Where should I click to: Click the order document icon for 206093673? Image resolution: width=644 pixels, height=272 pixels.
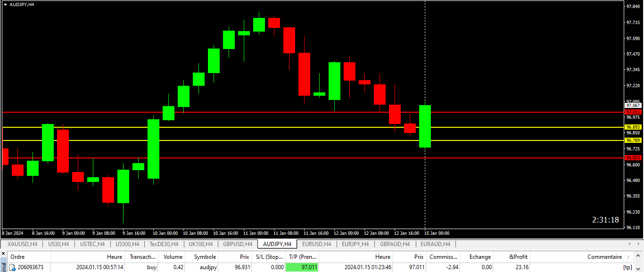(x=13, y=267)
